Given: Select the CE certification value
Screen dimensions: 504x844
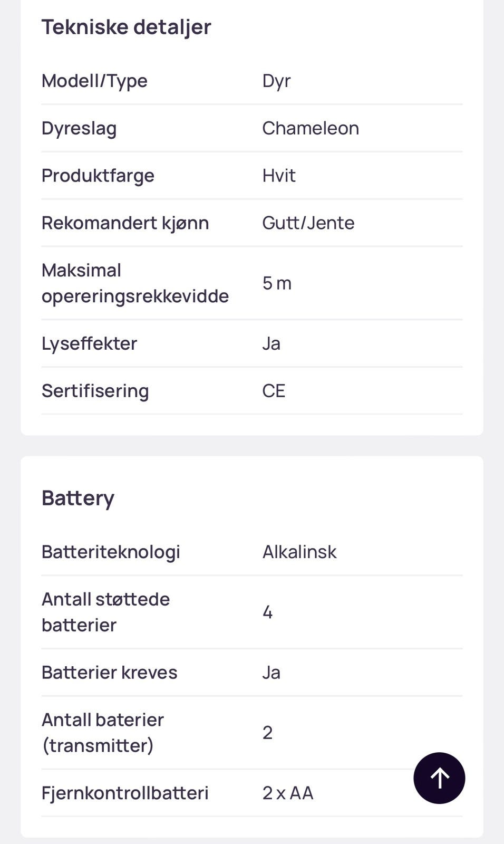Looking at the screenshot, I should (x=274, y=391).
